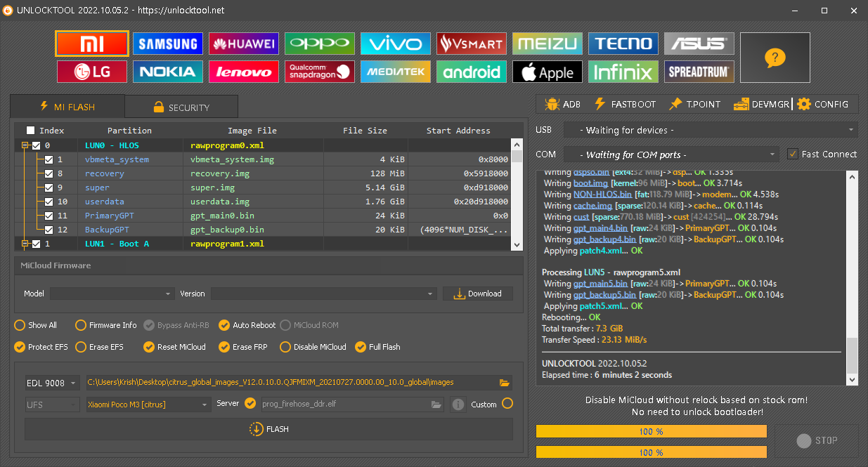This screenshot has height=467, width=868.
Task: Select the Samsung brand icon
Action: coord(167,44)
